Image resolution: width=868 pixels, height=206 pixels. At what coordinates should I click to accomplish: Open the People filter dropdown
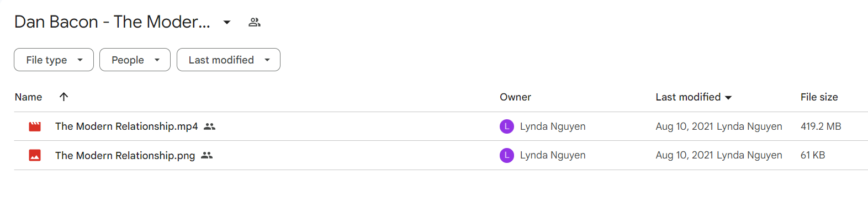pyautogui.click(x=135, y=60)
